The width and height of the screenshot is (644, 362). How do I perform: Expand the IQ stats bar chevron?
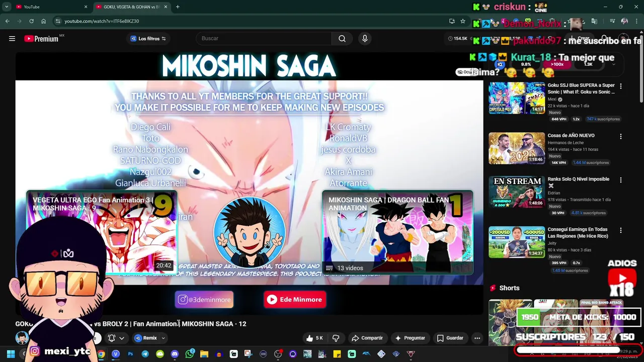[613, 64]
